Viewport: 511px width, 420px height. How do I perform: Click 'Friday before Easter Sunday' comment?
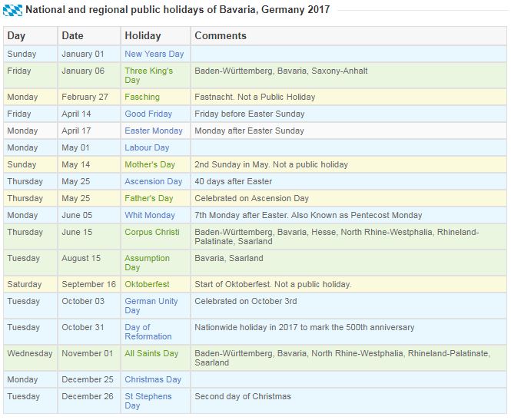tap(250, 114)
